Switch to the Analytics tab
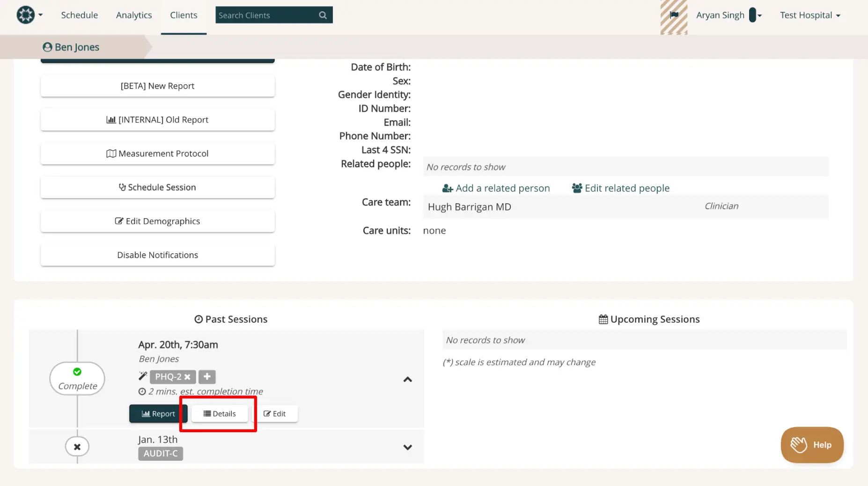Image resolution: width=868 pixels, height=486 pixels. tap(134, 15)
